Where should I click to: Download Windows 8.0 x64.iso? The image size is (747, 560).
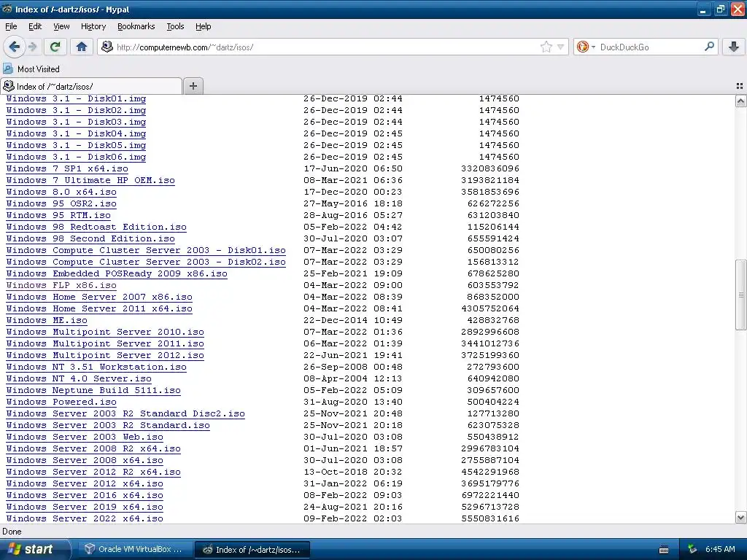[61, 192]
